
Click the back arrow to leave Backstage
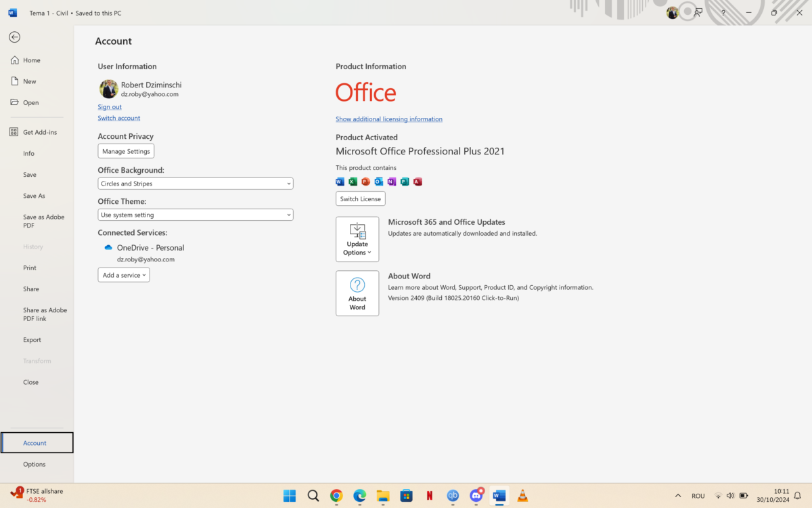pyautogui.click(x=14, y=37)
